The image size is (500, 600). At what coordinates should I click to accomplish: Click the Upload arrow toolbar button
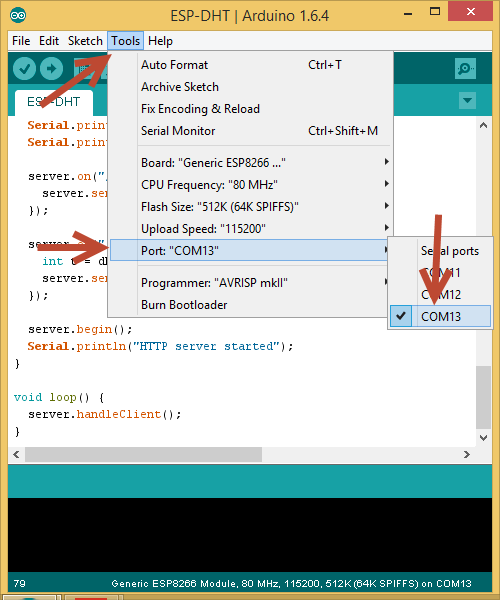pyautogui.click(x=52, y=68)
